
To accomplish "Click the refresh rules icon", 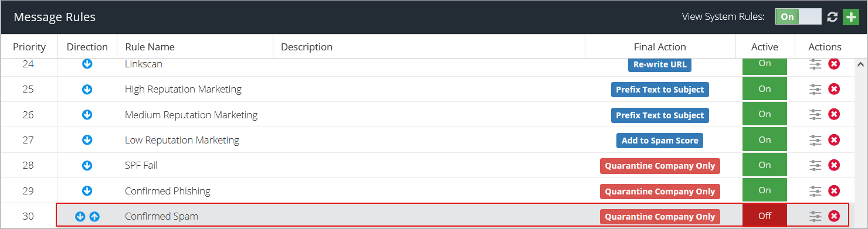I will [x=832, y=17].
